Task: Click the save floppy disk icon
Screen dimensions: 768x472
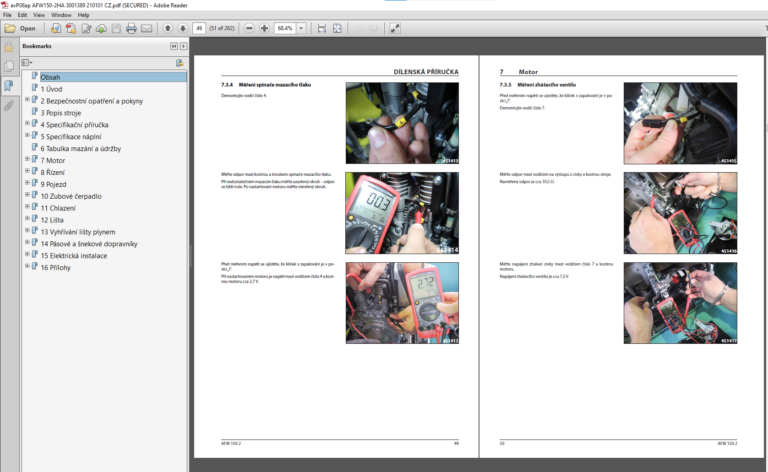Action: [x=116, y=28]
